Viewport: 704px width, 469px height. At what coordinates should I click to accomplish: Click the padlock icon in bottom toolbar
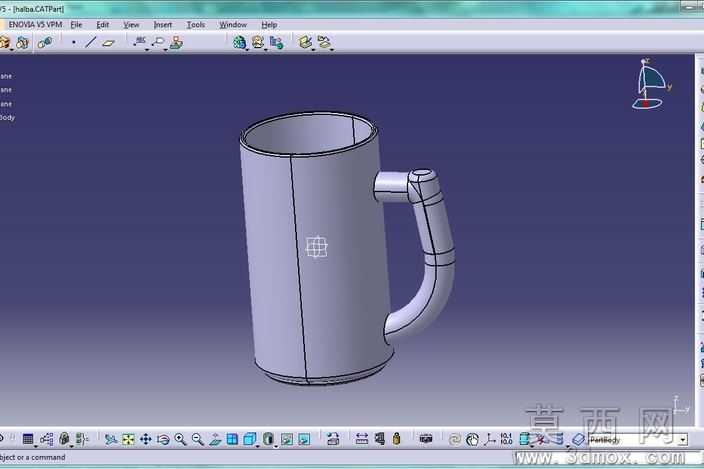click(x=64, y=439)
